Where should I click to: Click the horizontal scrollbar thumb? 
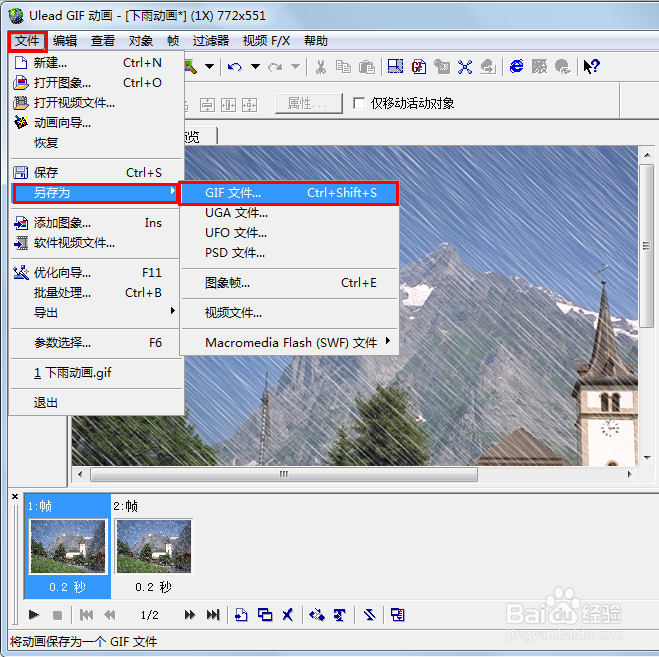click(x=284, y=475)
